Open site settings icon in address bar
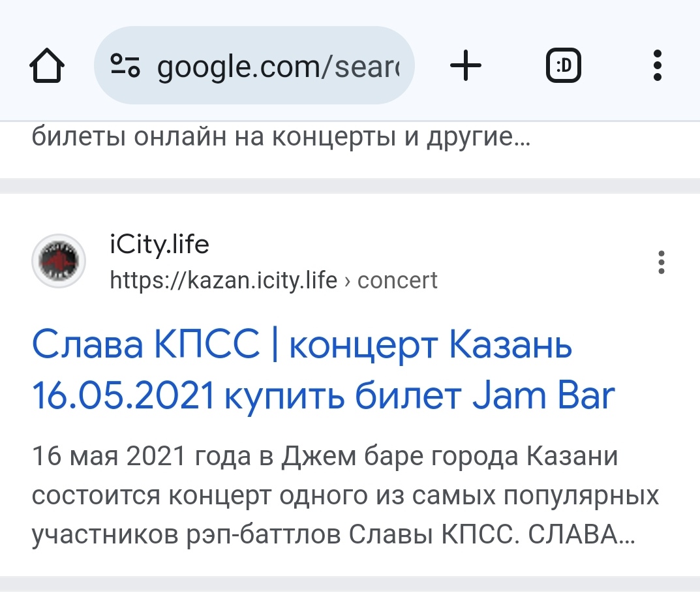The width and height of the screenshot is (700, 595). tap(125, 65)
